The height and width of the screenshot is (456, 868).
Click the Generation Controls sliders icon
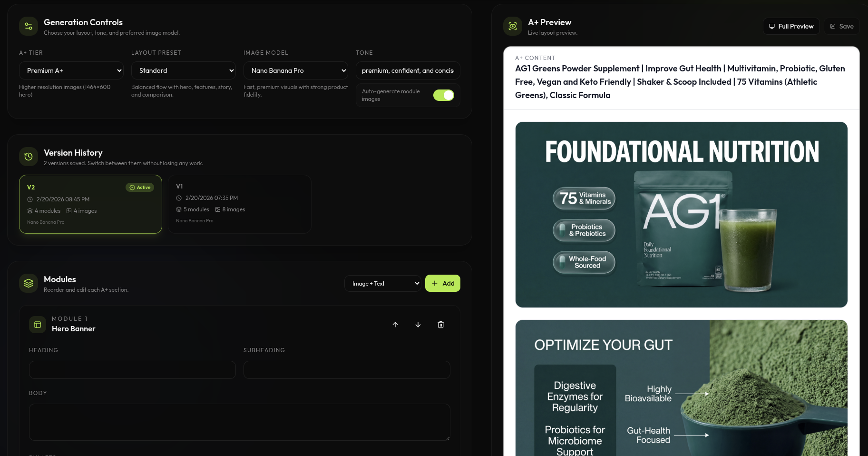click(x=29, y=26)
